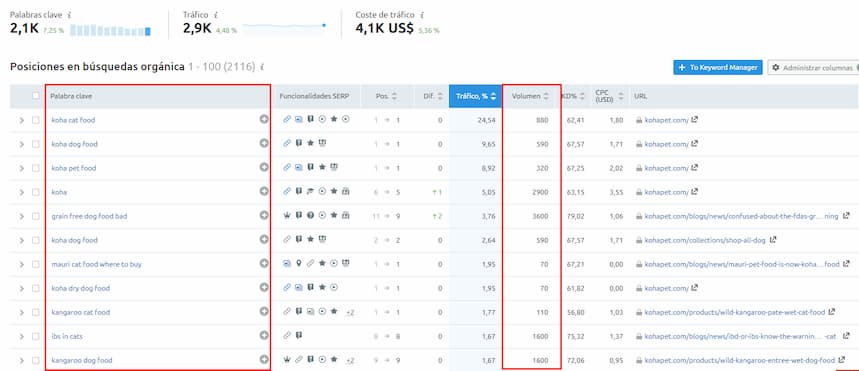Click info icon next to Palabras clave
This screenshot has width=859, height=371.
[69, 15]
